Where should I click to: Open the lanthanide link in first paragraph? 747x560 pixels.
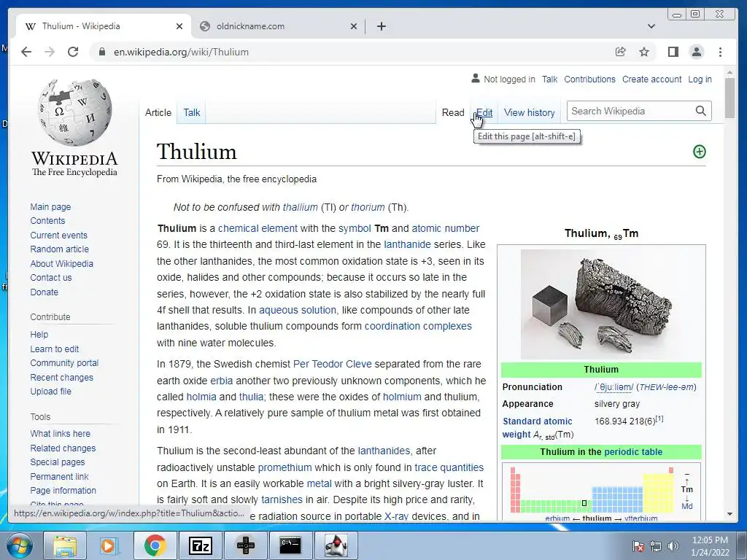point(407,244)
